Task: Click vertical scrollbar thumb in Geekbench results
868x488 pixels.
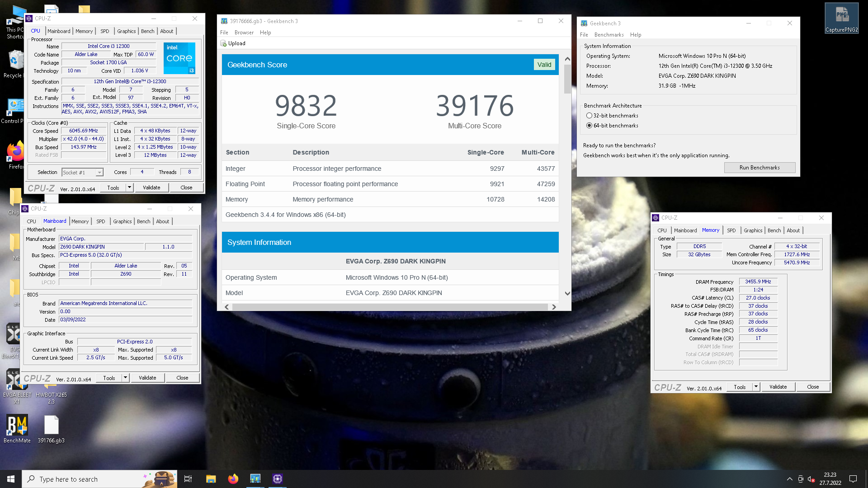Action: 567,79
